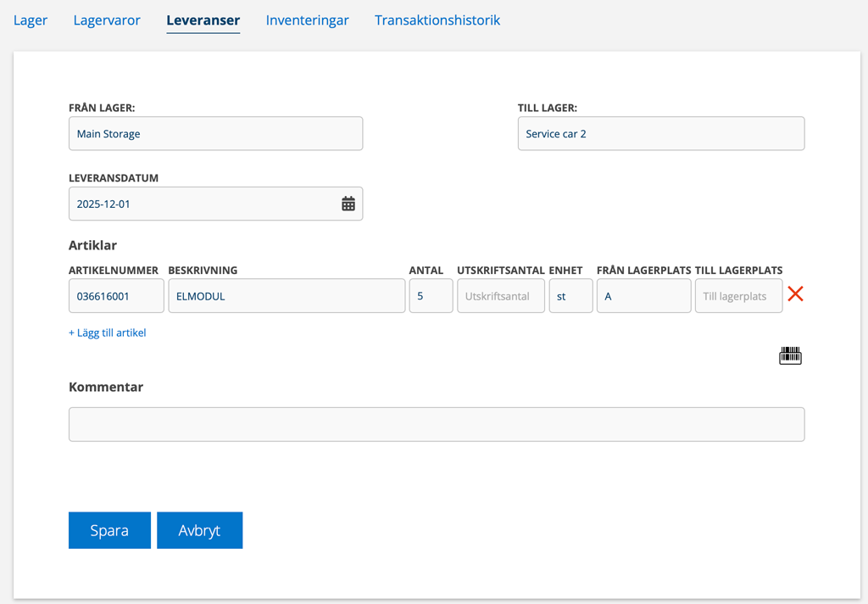Click the Enhet field showing st
This screenshot has width=868, height=604.
(570, 297)
